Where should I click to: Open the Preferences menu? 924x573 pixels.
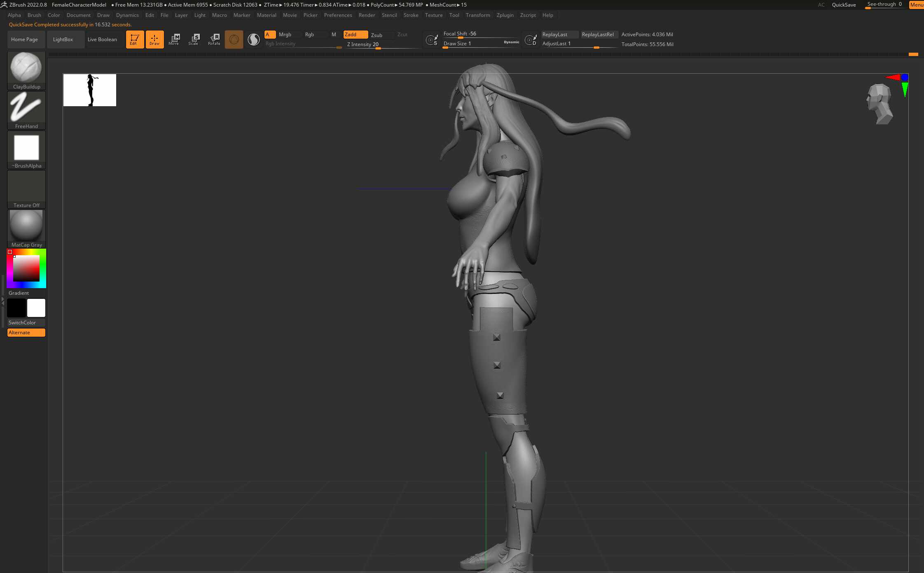point(338,15)
